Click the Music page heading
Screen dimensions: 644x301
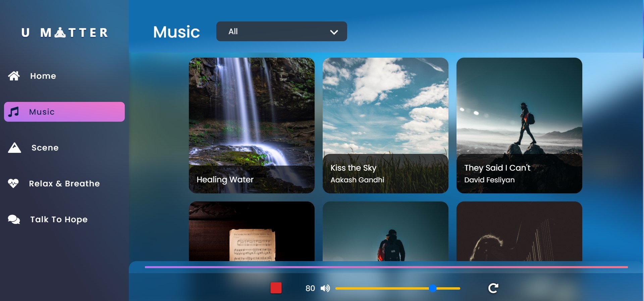pyautogui.click(x=176, y=32)
